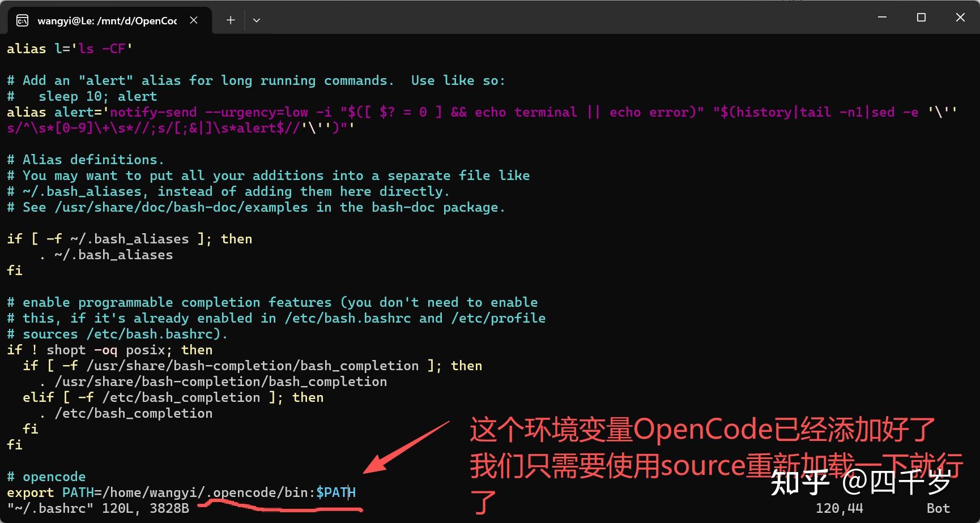Expand the new tab profile dropdown
The image size is (980, 523).
click(x=257, y=20)
